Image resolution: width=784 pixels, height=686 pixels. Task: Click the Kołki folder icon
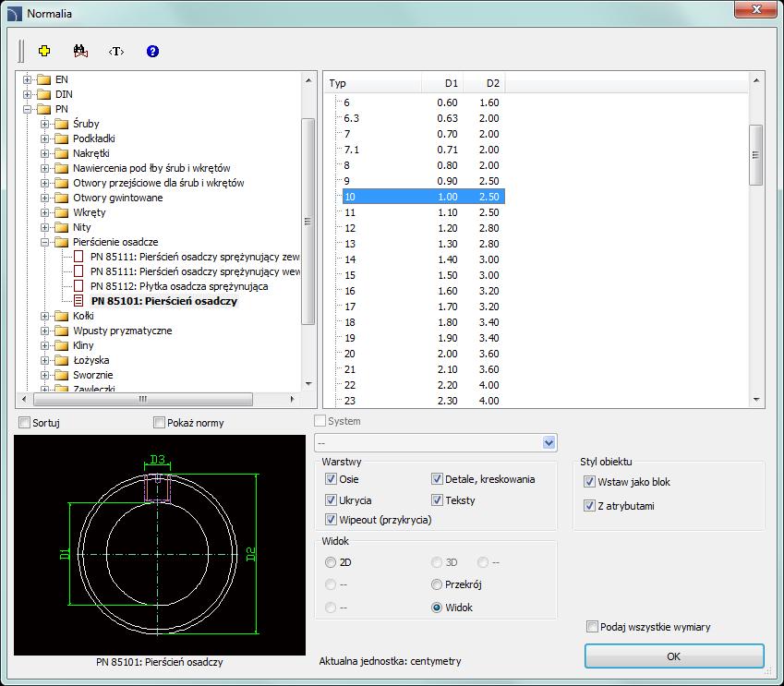pos(62,316)
